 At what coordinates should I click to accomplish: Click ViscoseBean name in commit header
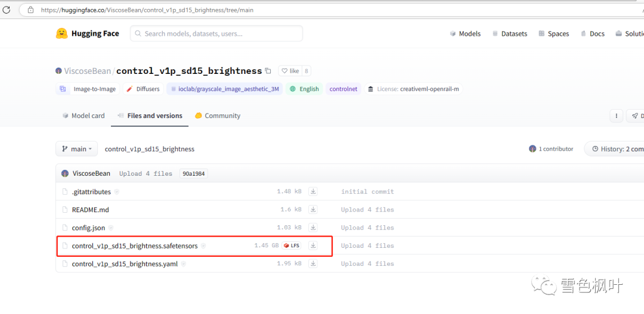point(91,173)
